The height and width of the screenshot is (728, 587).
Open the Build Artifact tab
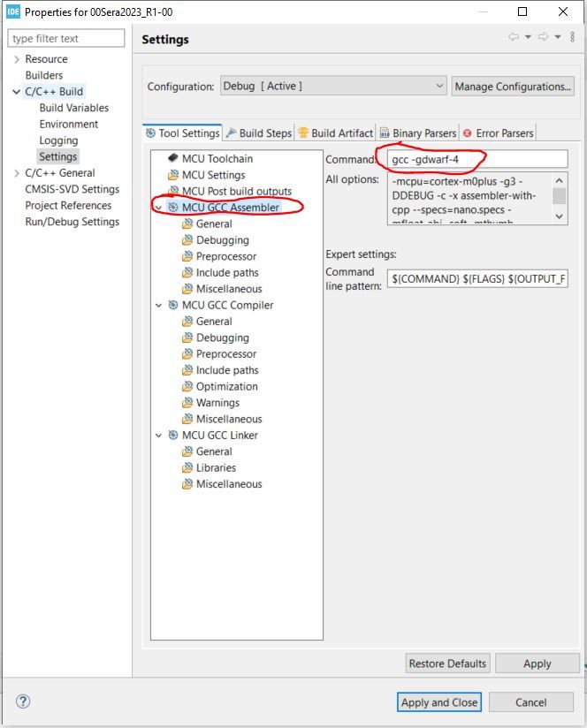(335, 133)
